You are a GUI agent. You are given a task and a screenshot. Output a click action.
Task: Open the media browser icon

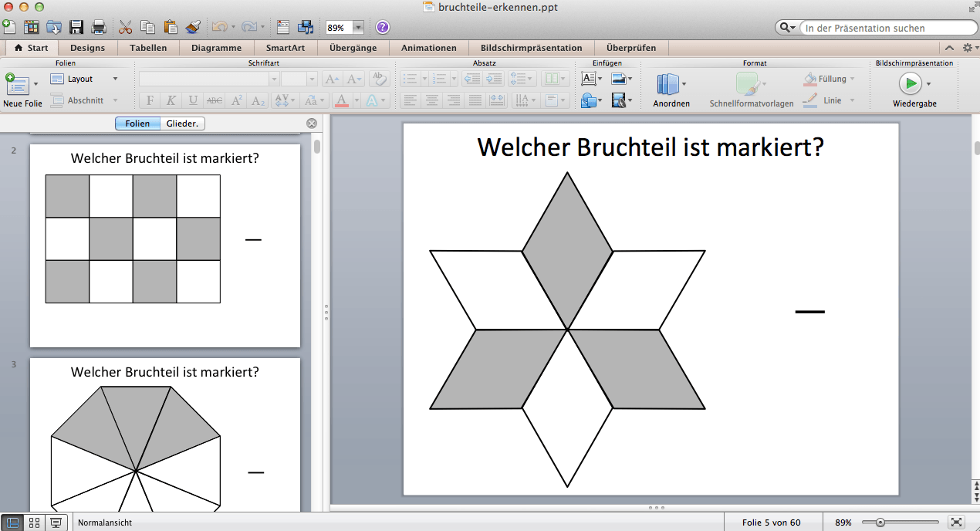tap(306, 27)
